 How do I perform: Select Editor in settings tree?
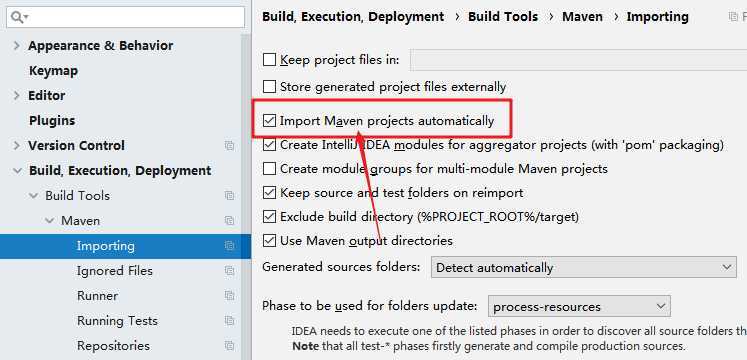pos(47,96)
